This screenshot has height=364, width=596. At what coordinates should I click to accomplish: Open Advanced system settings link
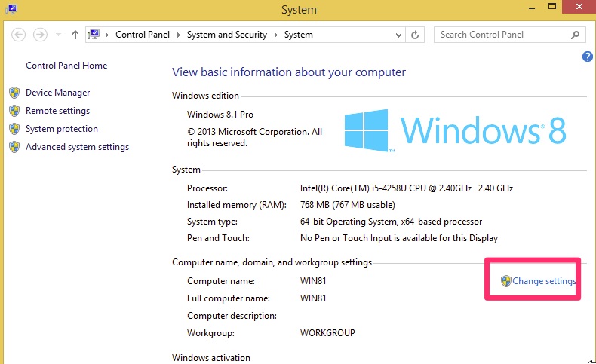click(x=77, y=147)
